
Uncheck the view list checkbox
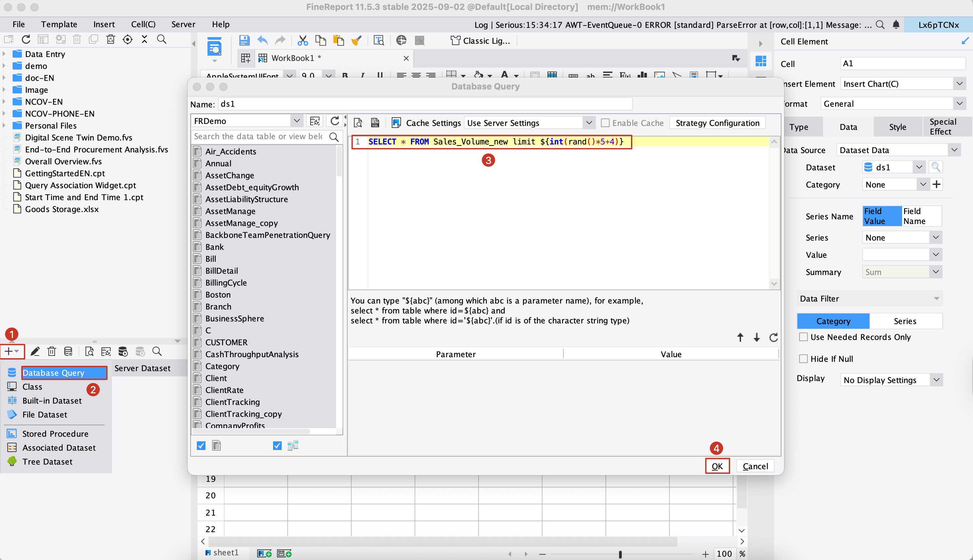click(277, 445)
